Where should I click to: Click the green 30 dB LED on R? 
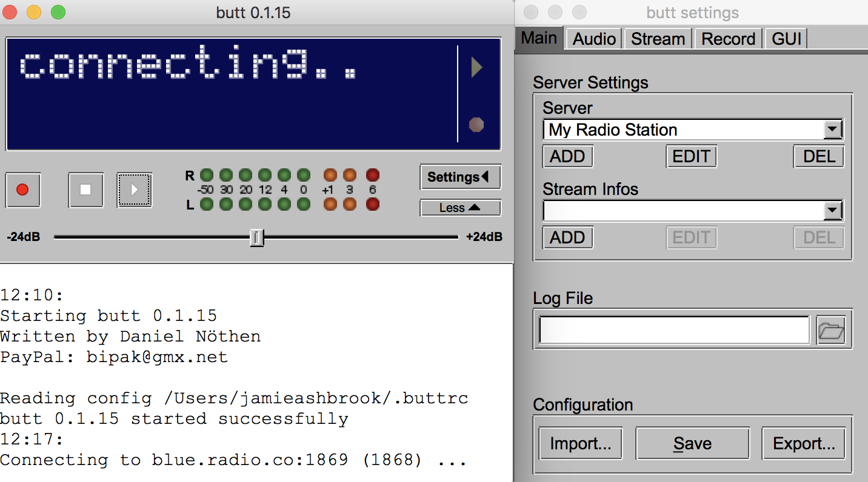tap(226, 176)
